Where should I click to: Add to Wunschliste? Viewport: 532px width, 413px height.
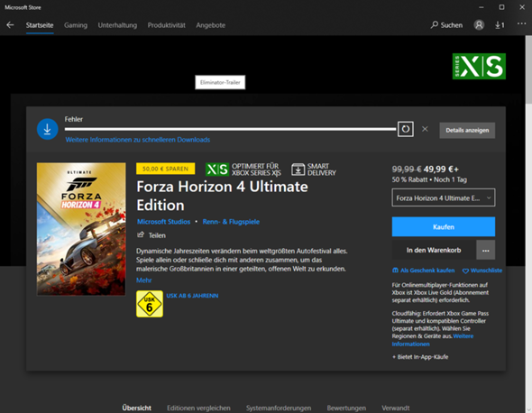[x=482, y=271]
